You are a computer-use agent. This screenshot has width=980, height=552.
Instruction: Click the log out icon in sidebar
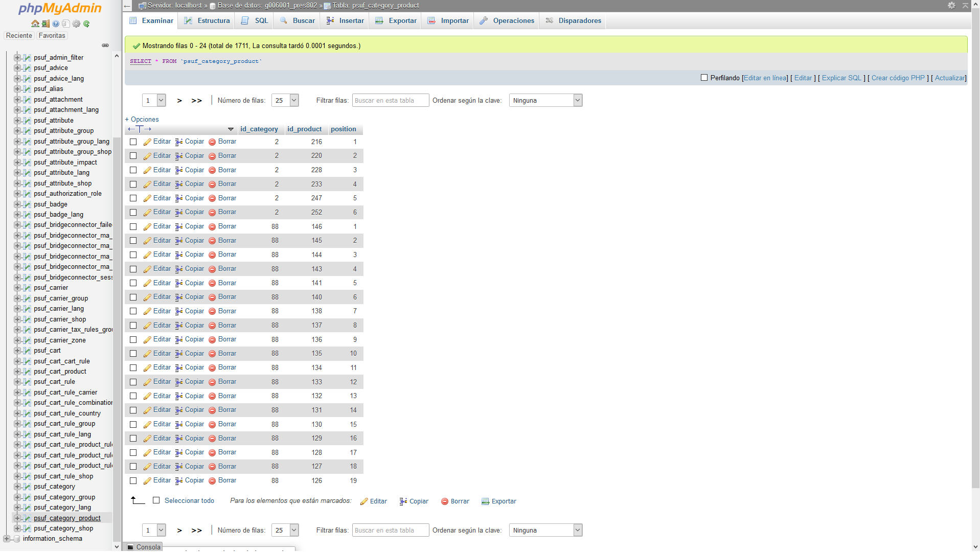[45, 24]
